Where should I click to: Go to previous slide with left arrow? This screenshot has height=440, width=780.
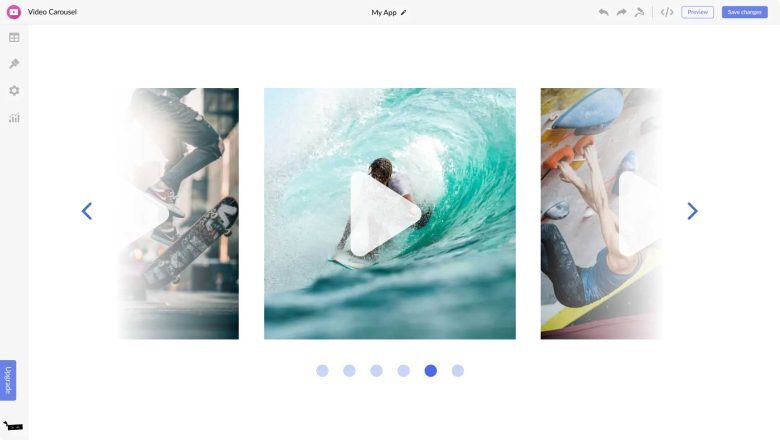tap(87, 211)
